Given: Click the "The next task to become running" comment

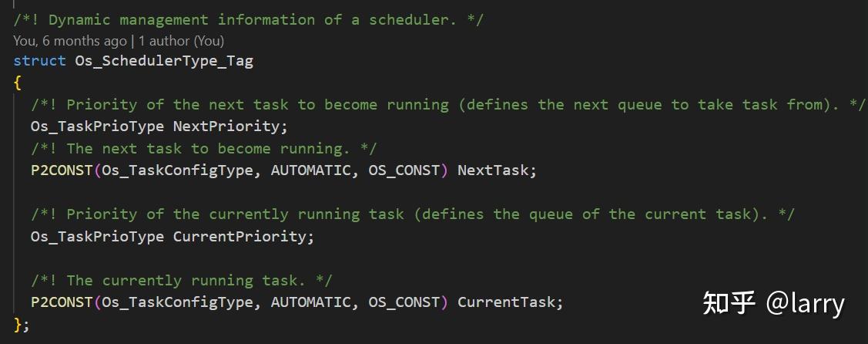Looking at the screenshot, I should coord(208,149).
